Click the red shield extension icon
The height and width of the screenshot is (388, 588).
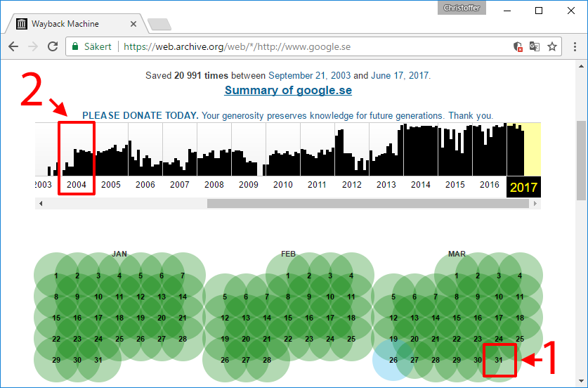coord(518,47)
